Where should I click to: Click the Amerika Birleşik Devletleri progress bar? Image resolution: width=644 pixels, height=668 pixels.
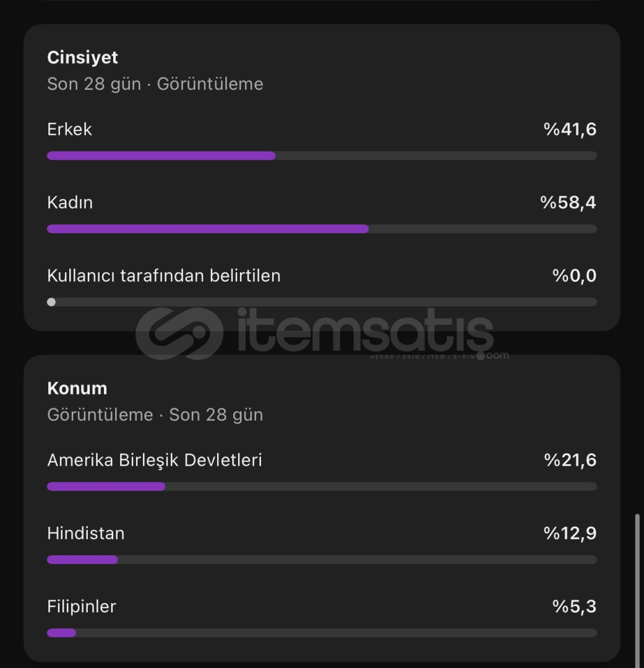(x=106, y=487)
